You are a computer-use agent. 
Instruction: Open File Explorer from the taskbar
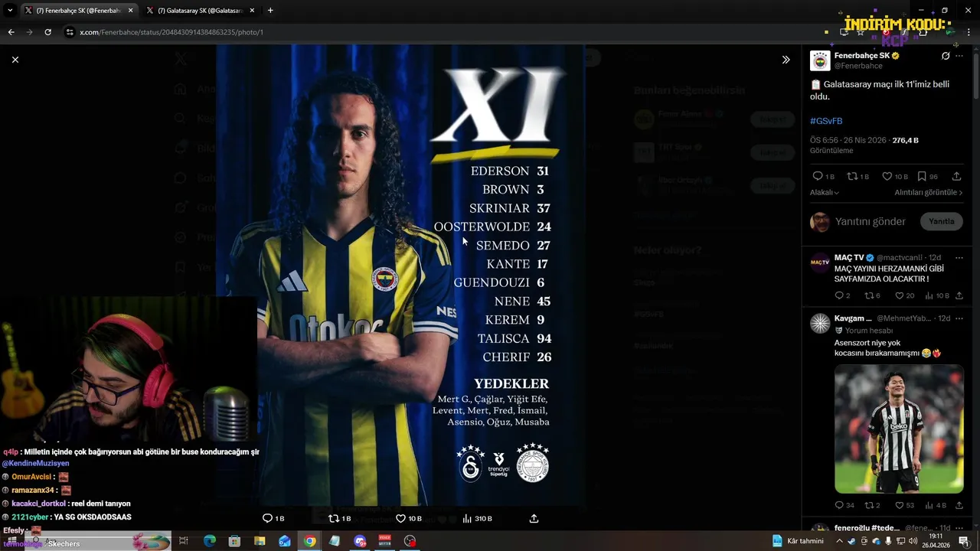pos(260,541)
